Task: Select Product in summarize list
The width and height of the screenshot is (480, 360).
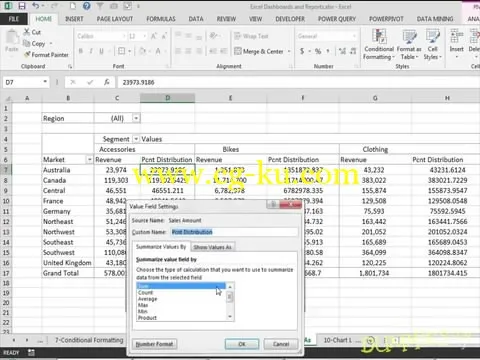Action: [x=181, y=318]
